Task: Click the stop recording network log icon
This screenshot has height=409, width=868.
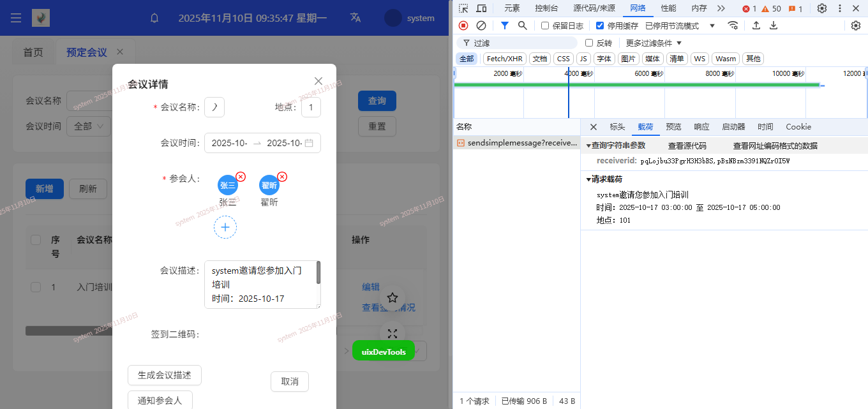Action: tap(463, 26)
